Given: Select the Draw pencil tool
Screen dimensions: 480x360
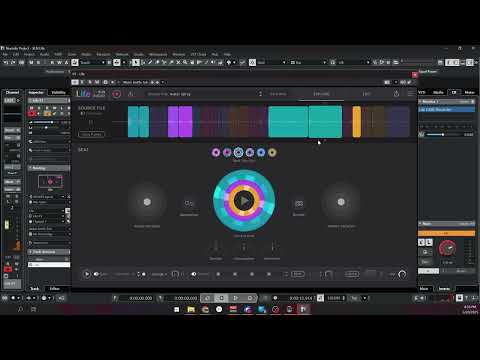Looking at the screenshot, I should point(150,62).
